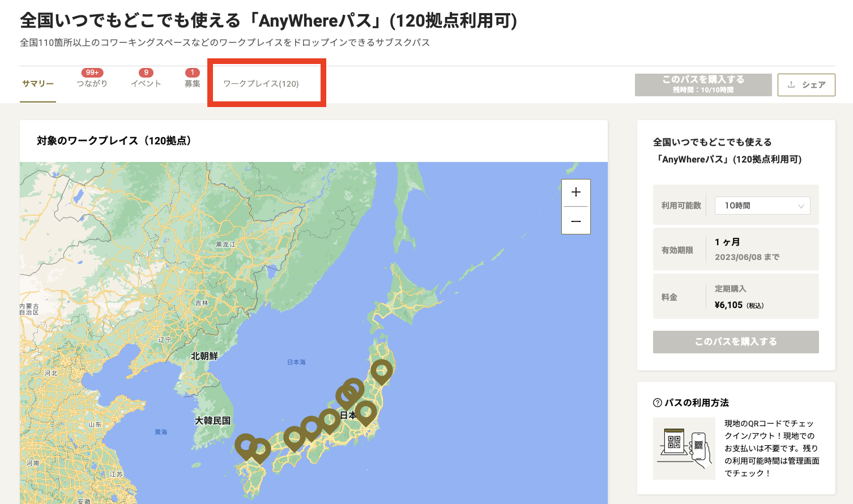Click the 料金 label

669,297
